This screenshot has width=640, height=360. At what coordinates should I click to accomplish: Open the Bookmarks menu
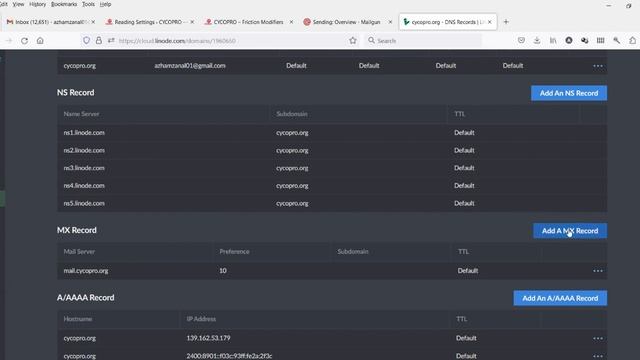tap(64, 4)
